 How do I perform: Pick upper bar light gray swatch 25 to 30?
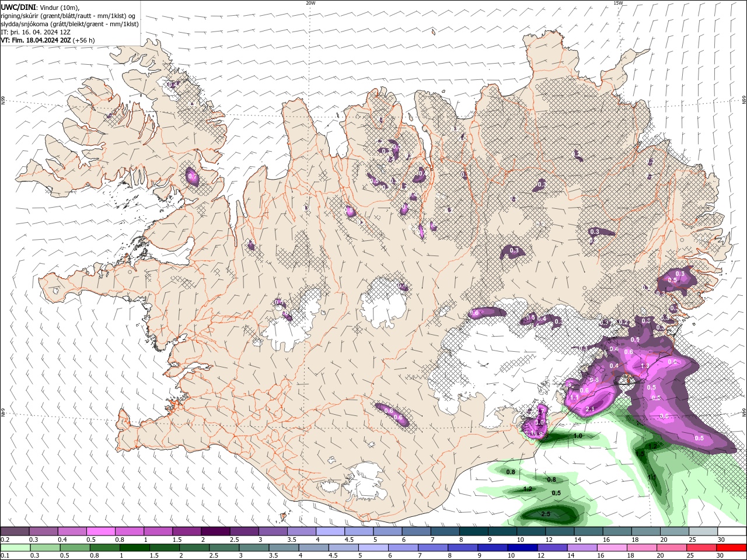[704, 531]
